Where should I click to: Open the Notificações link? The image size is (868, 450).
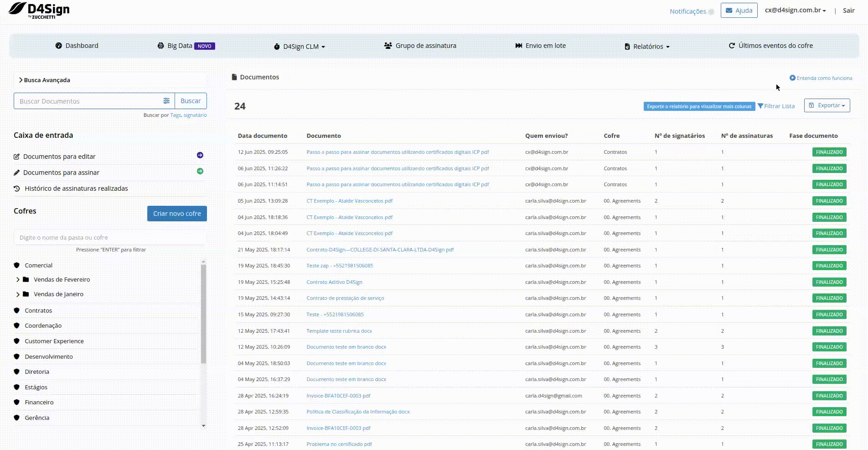click(687, 11)
